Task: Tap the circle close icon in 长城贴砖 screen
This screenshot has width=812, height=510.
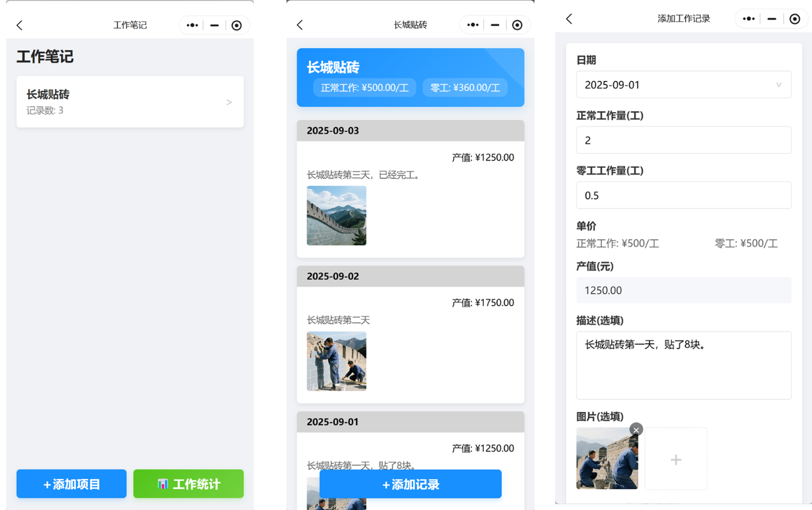Action: 517,25
